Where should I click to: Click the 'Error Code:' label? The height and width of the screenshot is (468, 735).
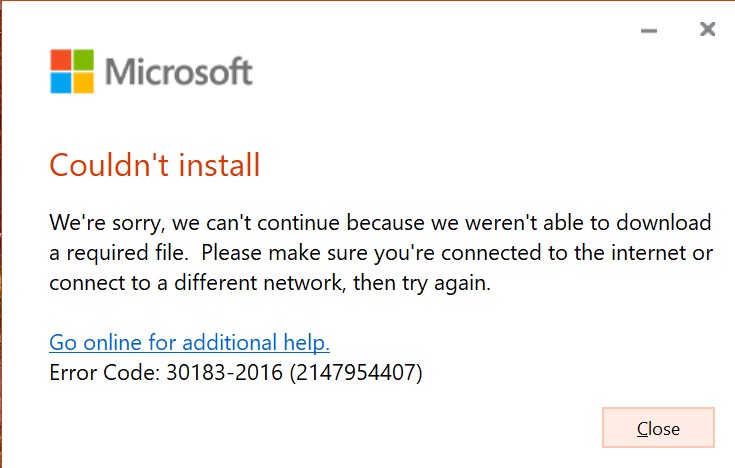point(105,373)
